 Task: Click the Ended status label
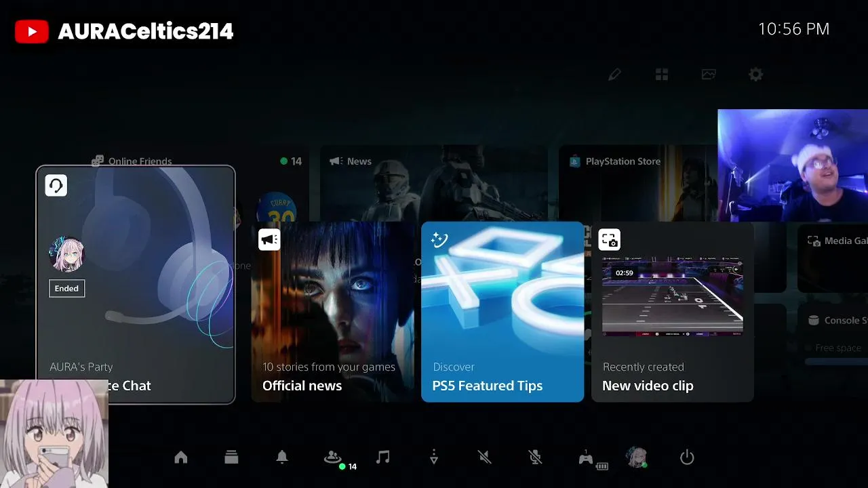pos(66,288)
